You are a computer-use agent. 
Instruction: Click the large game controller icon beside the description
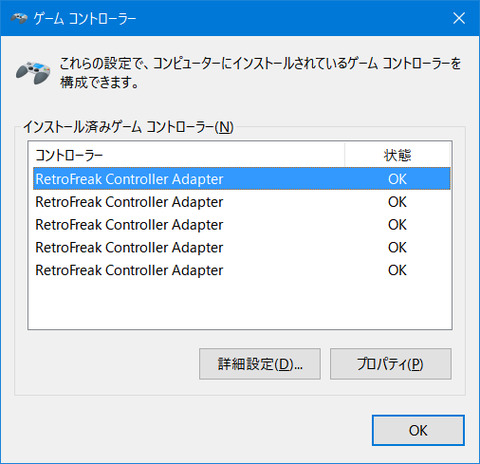point(33,72)
